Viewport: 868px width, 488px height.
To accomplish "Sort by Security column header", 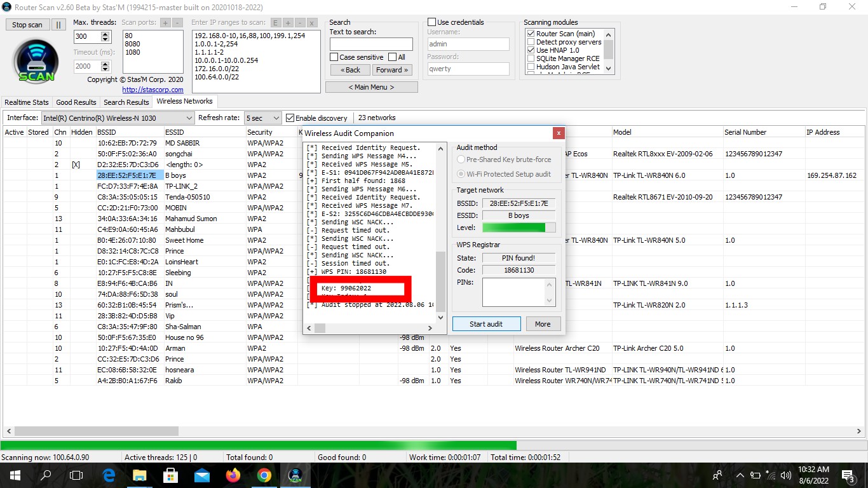I will (x=271, y=132).
